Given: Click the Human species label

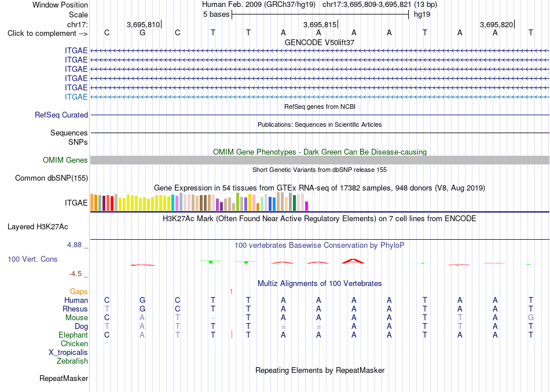Looking at the screenshot, I should point(76,300).
